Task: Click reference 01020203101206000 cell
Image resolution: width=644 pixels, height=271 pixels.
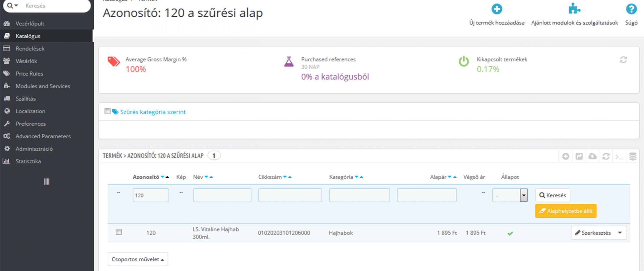Action: click(284, 233)
